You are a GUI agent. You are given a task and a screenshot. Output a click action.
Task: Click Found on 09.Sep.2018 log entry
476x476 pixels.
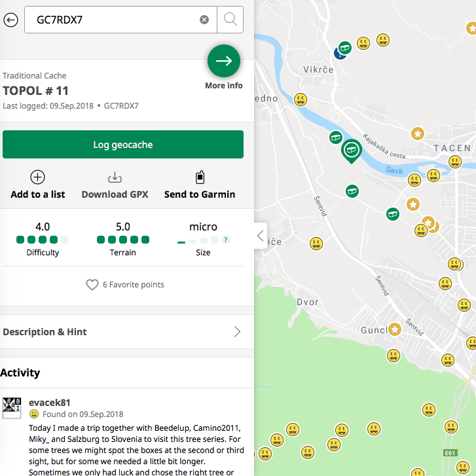[83, 414]
